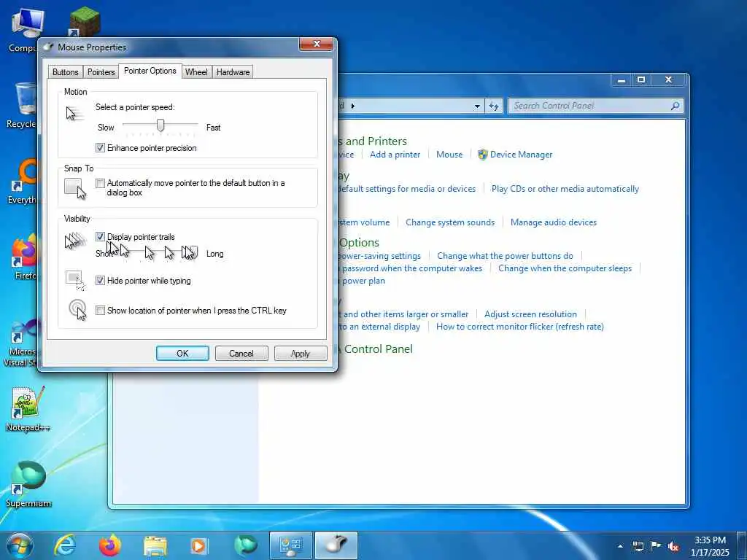747x560 pixels.
Task: Select the Notepad++ desktop shortcut
Action: [28, 408]
